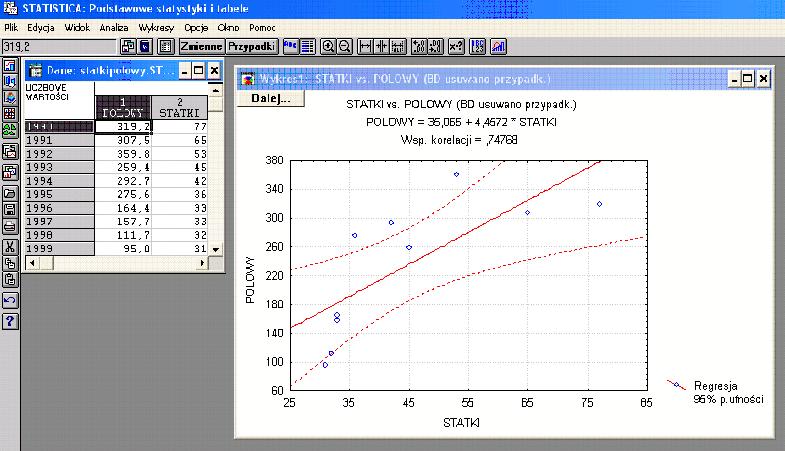The height and width of the screenshot is (451, 785).
Task: Open the Okno menu
Action: 228,28
